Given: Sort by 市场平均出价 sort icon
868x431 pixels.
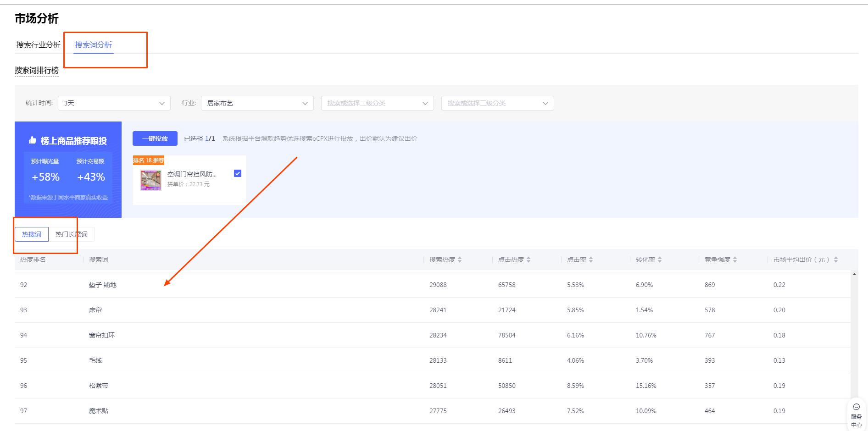Looking at the screenshot, I should pyautogui.click(x=836, y=260).
